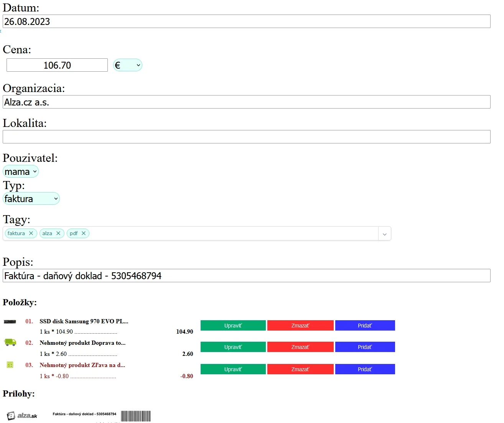Focus the empty Lokalita field
The height and width of the screenshot is (423, 504).
point(246,137)
